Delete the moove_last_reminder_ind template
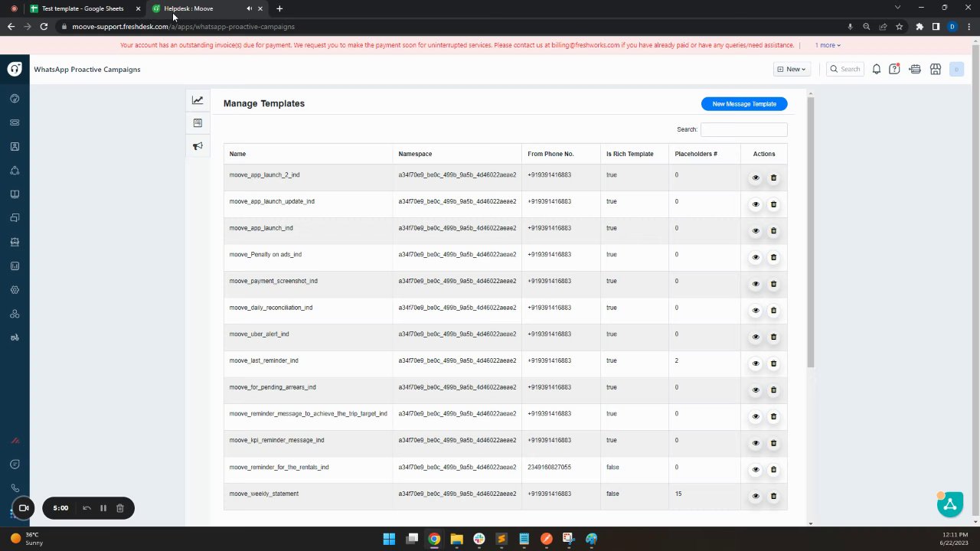This screenshot has width=980, height=551. tap(773, 364)
